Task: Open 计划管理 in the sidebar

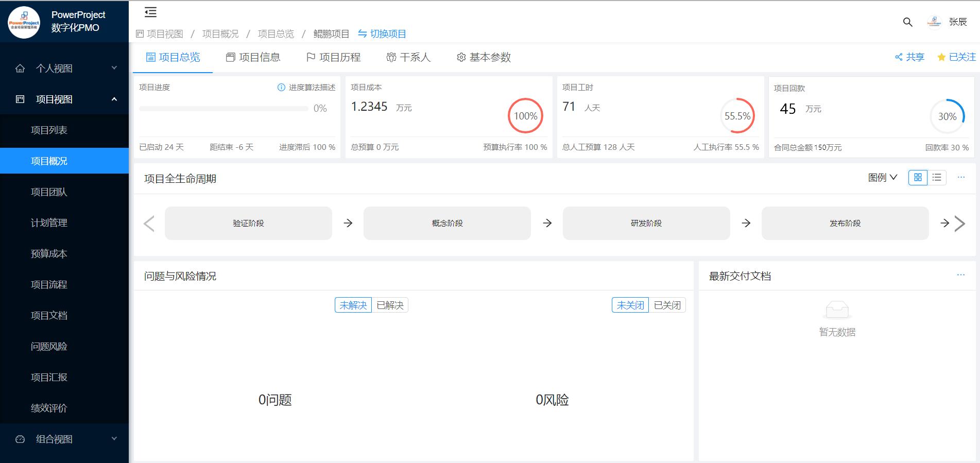Action: (49, 223)
